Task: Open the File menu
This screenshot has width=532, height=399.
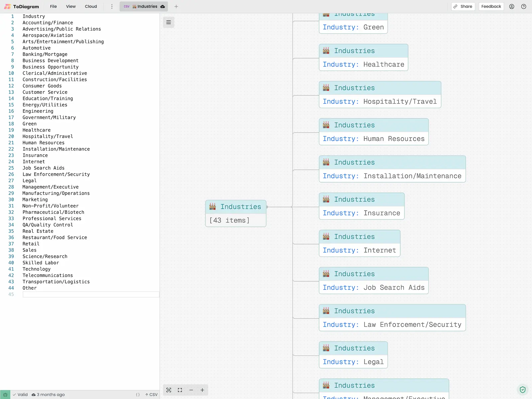Action: click(x=53, y=6)
